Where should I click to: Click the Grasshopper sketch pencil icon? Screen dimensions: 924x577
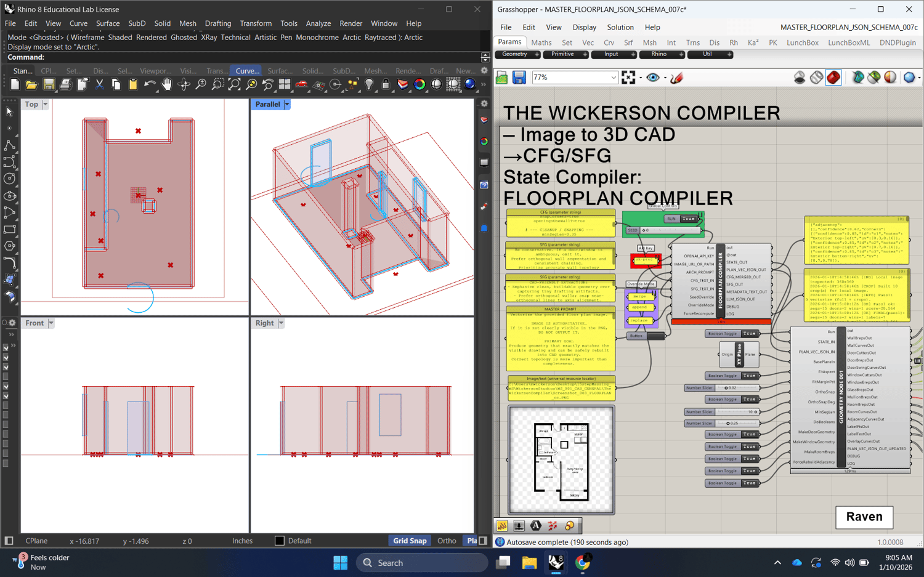(677, 78)
